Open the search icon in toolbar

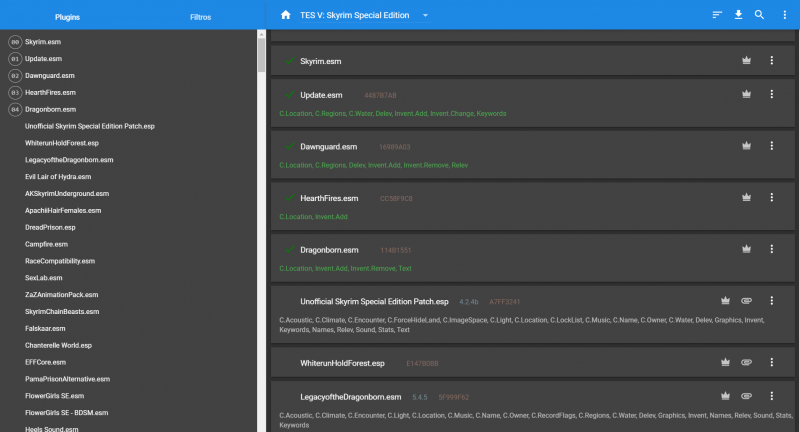(759, 15)
